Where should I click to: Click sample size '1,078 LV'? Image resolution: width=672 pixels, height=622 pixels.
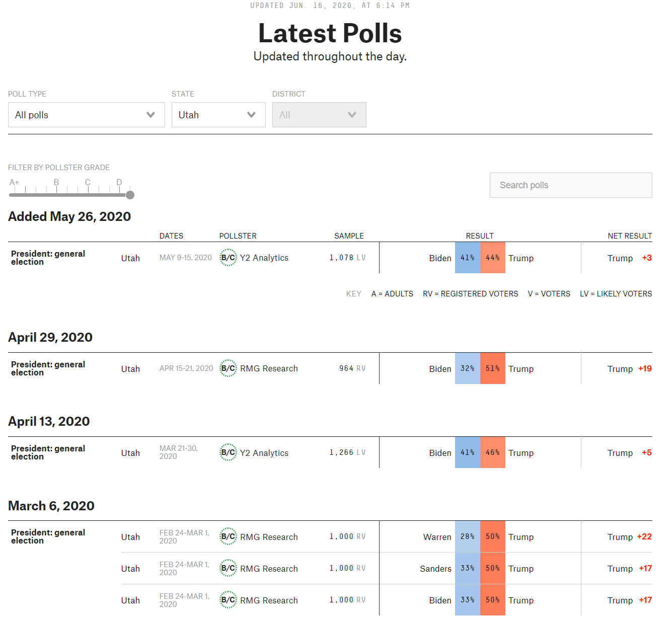point(347,258)
